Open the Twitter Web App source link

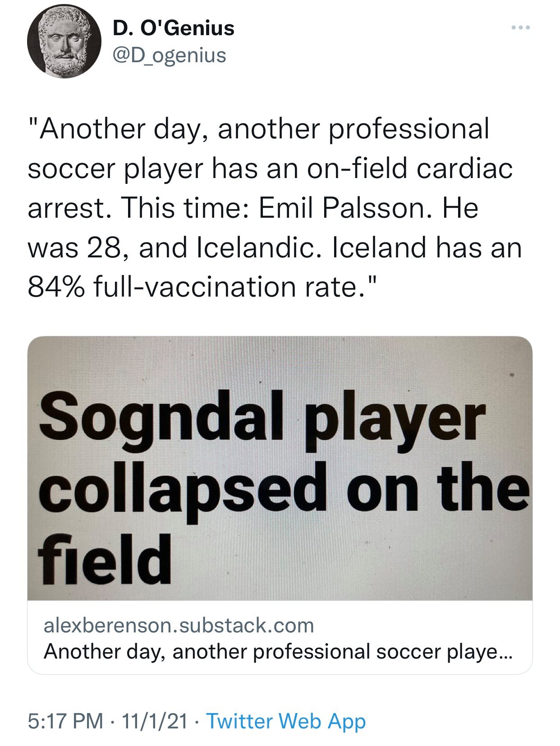coord(286,720)
